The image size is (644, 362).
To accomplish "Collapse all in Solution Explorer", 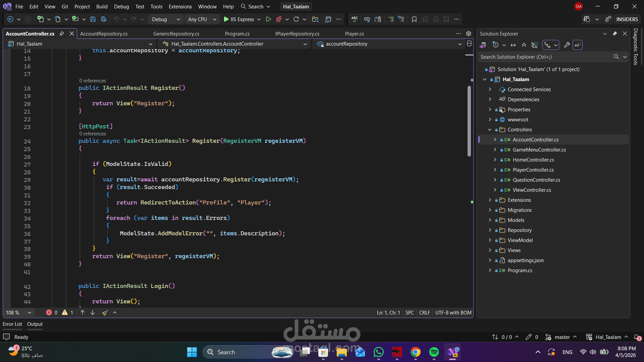I will [x=524, y=45].
